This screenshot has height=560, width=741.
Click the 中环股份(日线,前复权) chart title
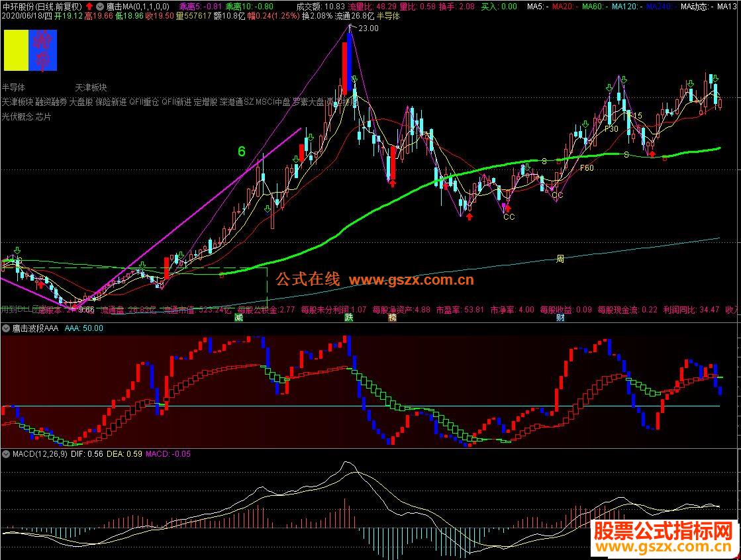42,7
